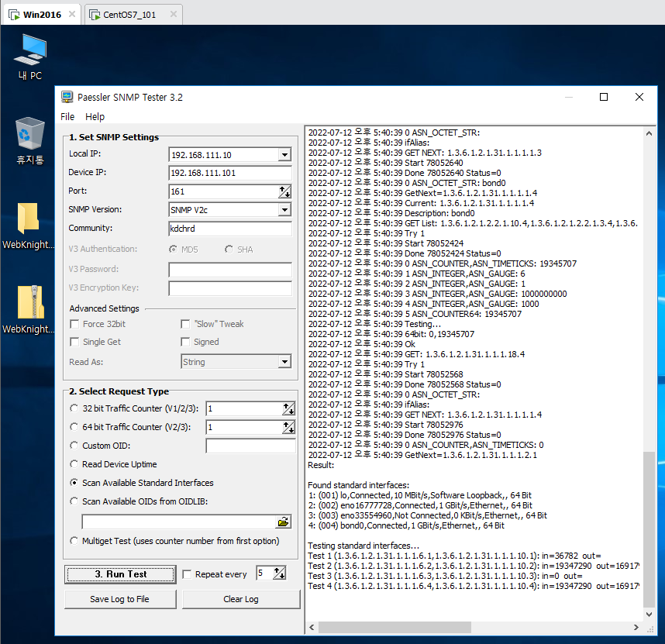Image resolution: width=665 pixels, height=644 pixels.
Task: Click the Custom OID text field
Action: (x=250, y=446)
